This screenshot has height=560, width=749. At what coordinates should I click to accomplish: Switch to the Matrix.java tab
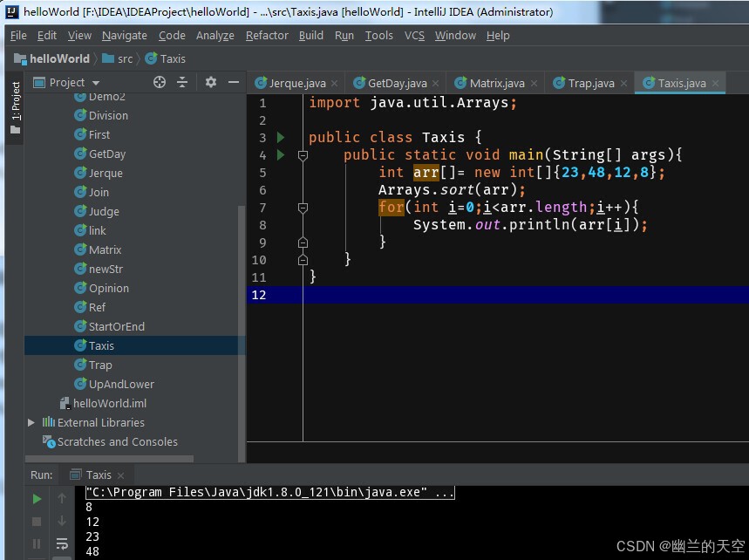(496, 84)
